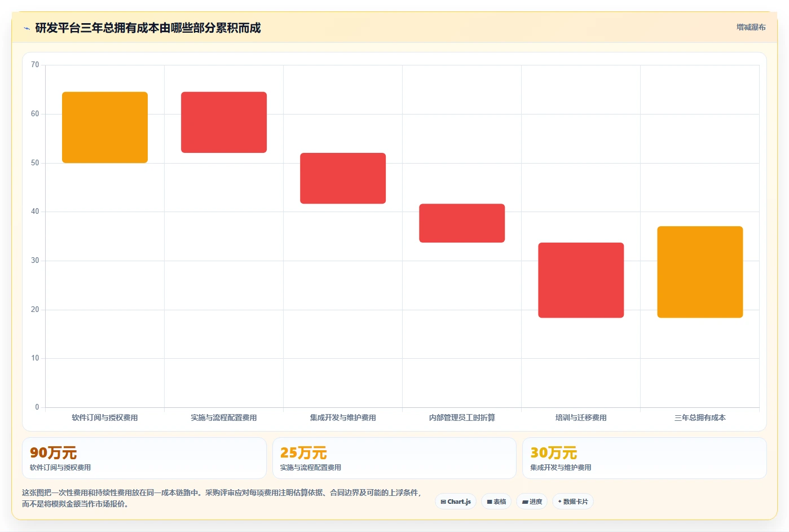This screenshot has width=789, height=532.
Task: Click the 增减瀑布 badge in the header
Action: (751, 27)
